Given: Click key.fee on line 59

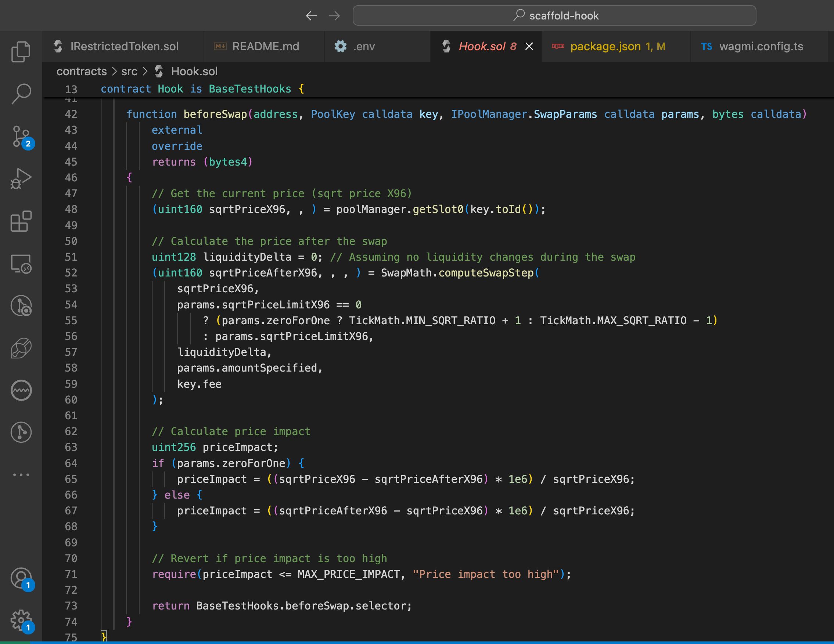Looking at the screenshot, I should pos(199,384).
